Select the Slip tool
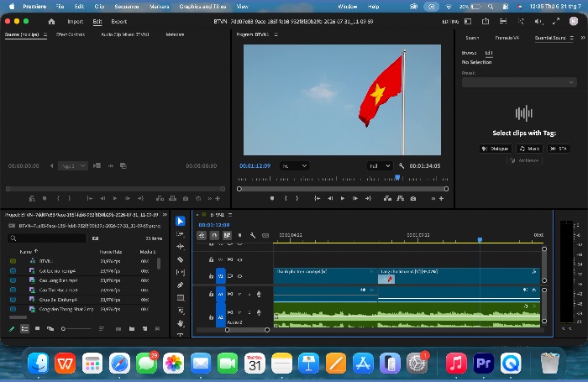This screenshot has width=588, height=382. click(x=181, y=272)
